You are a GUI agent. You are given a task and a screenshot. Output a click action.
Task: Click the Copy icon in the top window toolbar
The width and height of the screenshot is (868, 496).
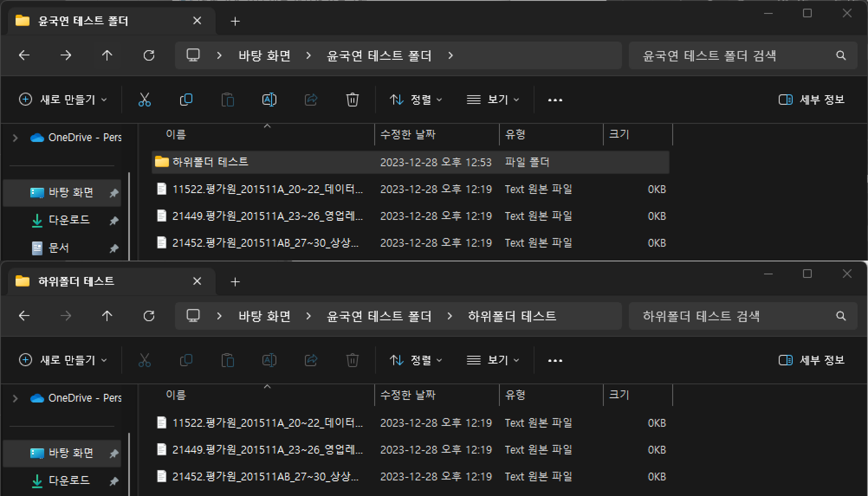(186, 100)
